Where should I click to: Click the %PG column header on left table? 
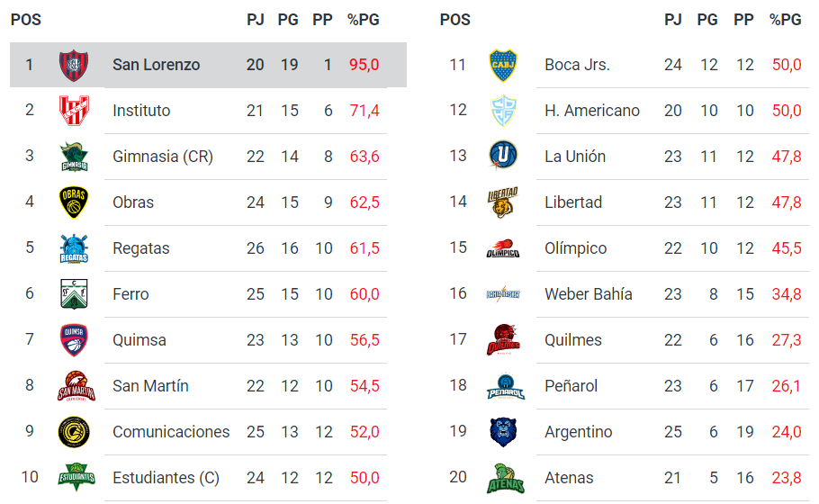(364, 20)
